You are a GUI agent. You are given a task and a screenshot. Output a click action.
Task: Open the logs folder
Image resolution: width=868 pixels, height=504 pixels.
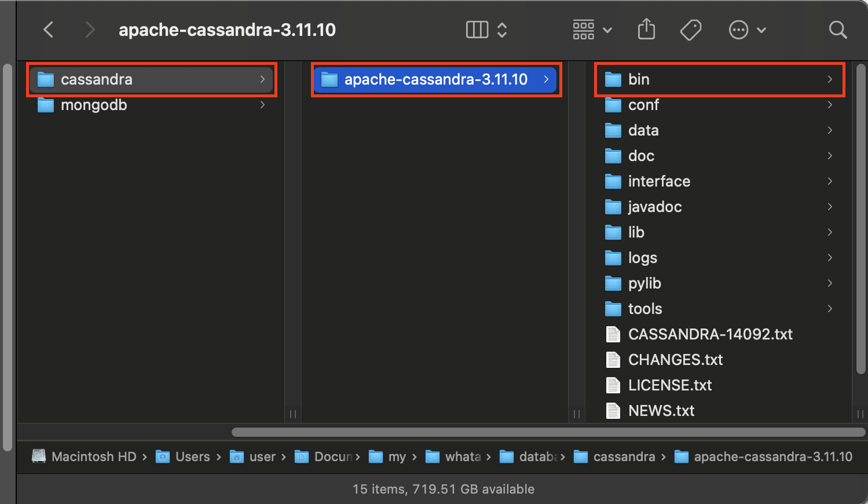click(719, 258)
